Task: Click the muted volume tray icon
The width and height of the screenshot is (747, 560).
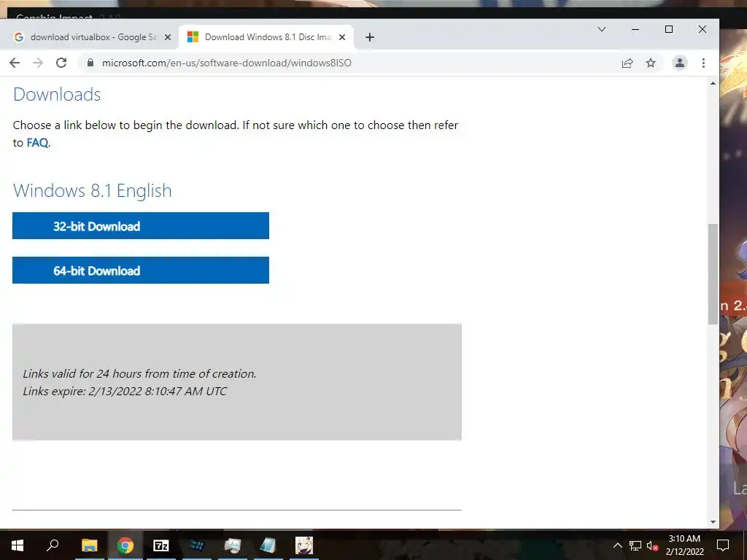Action: click(x=652, y=545)
